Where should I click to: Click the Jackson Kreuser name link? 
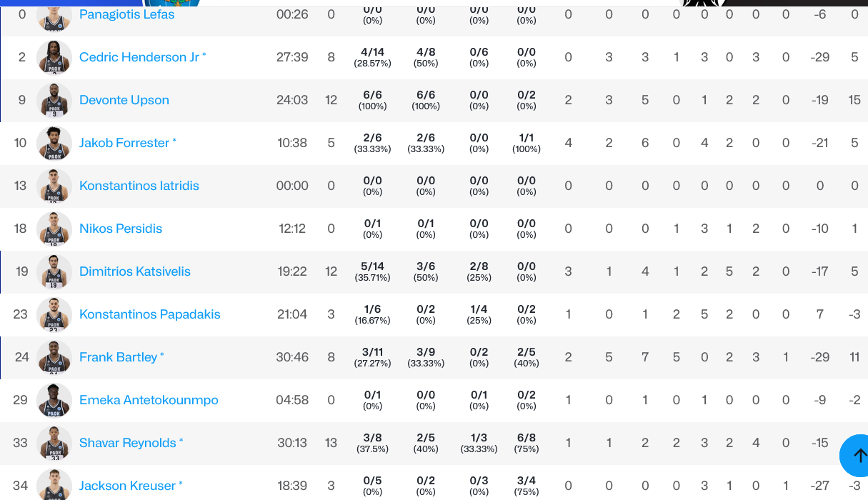click(128, 486)
